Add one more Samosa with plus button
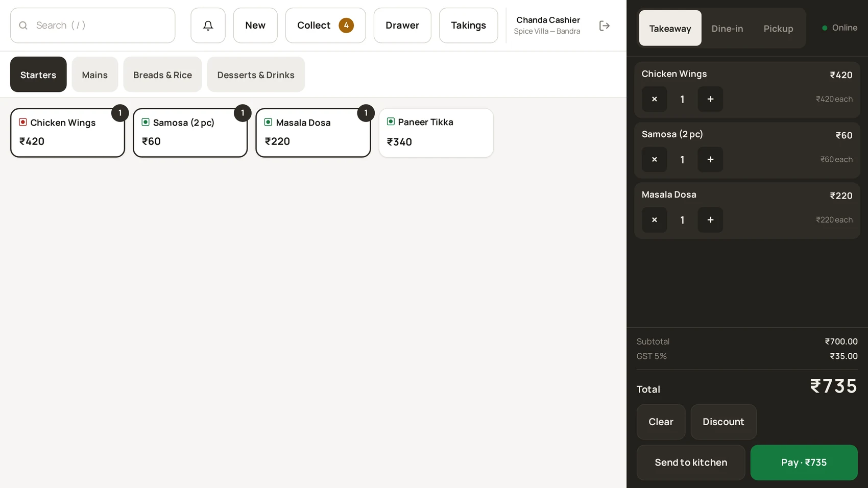 (x=710, y=159)
